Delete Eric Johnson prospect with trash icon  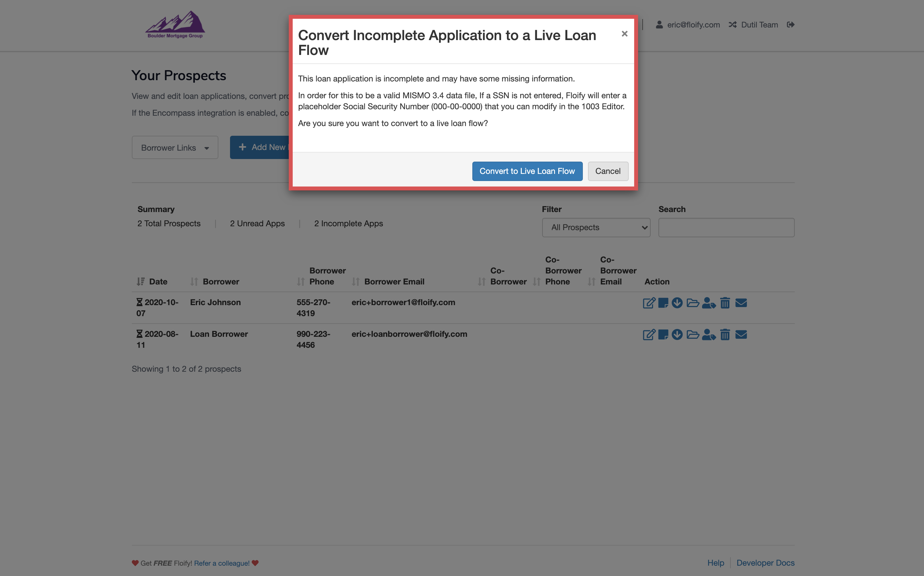pos(725,303)
